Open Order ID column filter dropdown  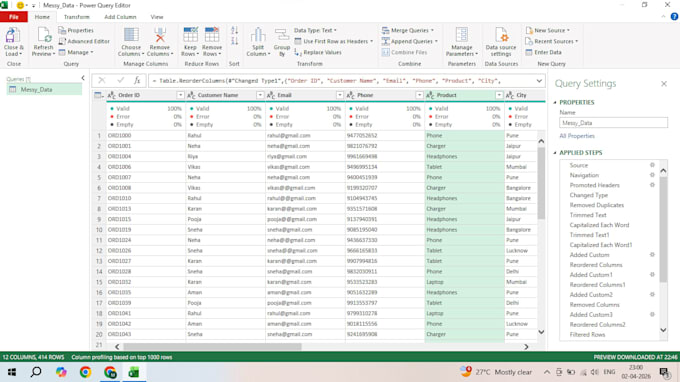point(180,95)
